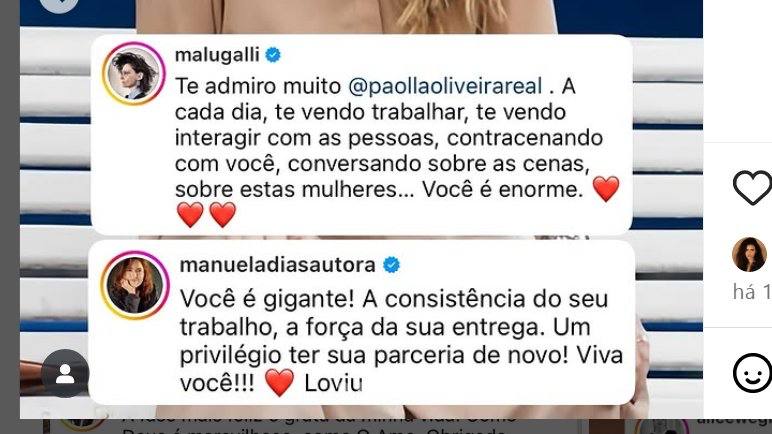Click the heart emoji after "Você é enorme."
Image resolution: width=772 pixels, height=434 pixels.
tap(606, 189)
